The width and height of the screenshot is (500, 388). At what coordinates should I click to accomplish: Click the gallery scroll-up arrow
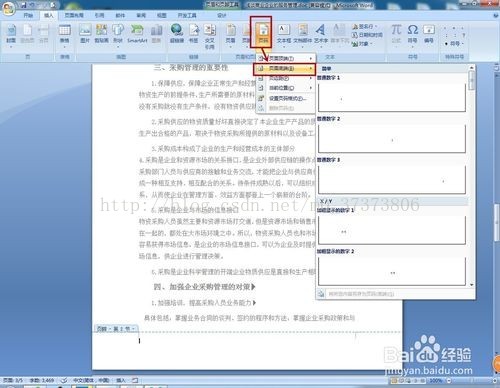471,68
